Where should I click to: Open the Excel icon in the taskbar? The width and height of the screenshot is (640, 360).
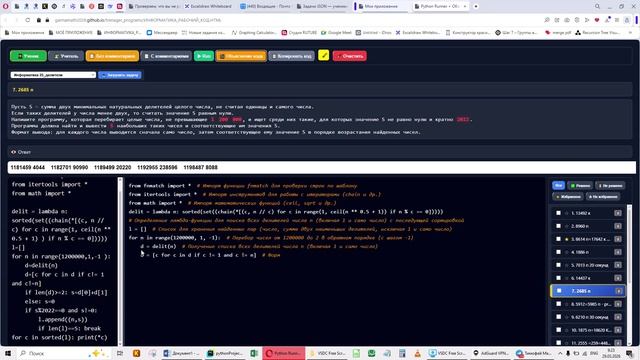(254, 353)
